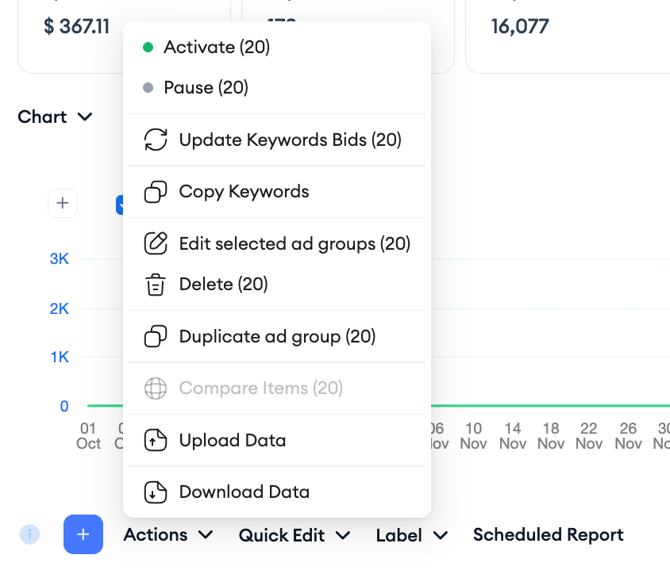This screenshot has height=574, width=670.
Task: Collapse the Actions dropdown menu
Action: (168, 535)
